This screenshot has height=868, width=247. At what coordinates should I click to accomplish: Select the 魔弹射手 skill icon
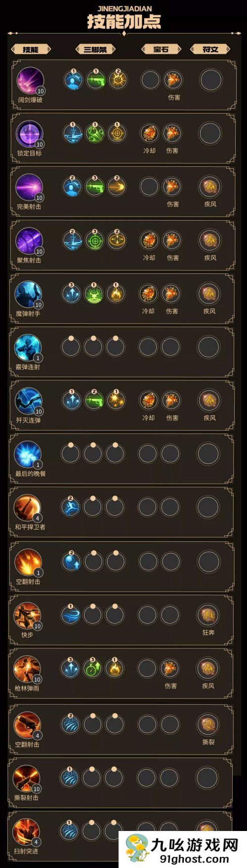(29, 295)
